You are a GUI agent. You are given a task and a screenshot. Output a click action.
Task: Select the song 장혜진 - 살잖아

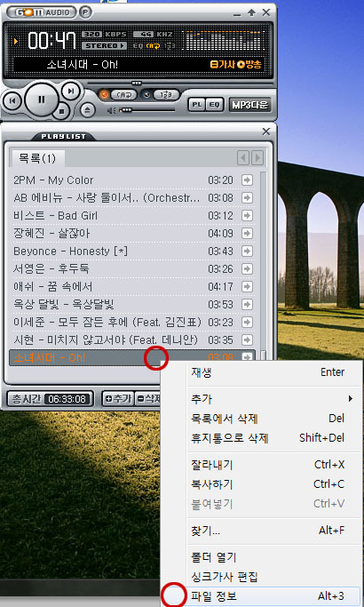132,234
